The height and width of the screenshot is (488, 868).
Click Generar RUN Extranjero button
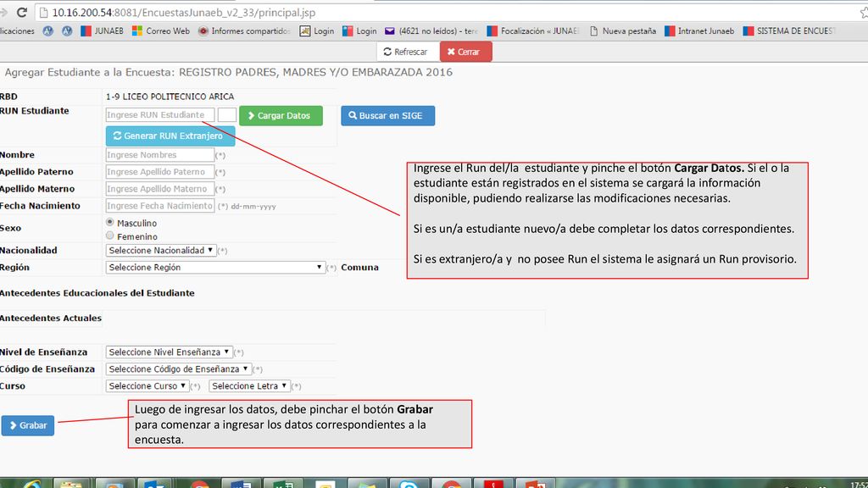[x=170, y=136]
